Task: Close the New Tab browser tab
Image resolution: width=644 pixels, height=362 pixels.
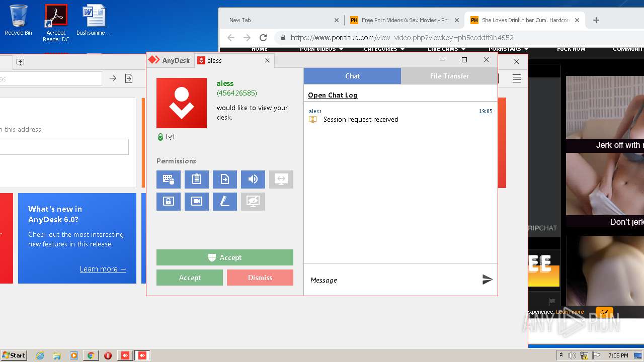Action: tap(337, 20)
